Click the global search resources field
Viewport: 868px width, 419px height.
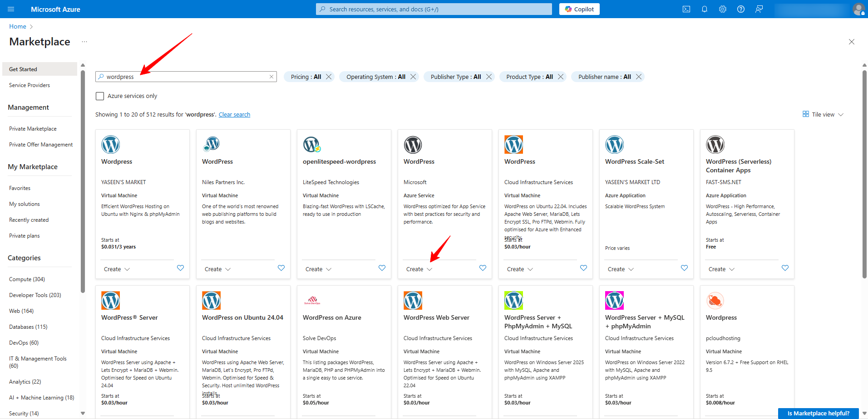tap(434, 9)
